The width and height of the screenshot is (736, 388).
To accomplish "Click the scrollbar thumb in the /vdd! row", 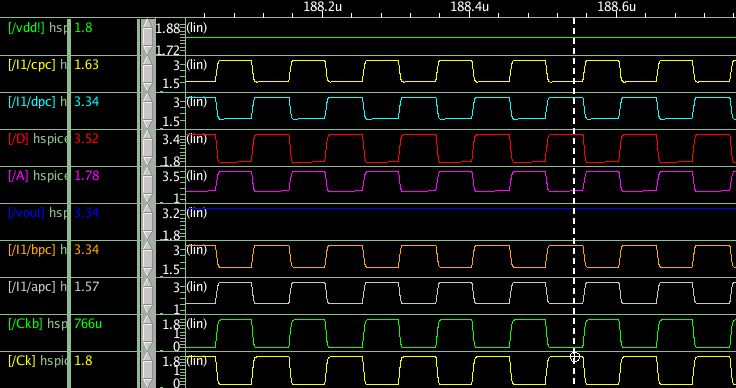I will point(147,37).
